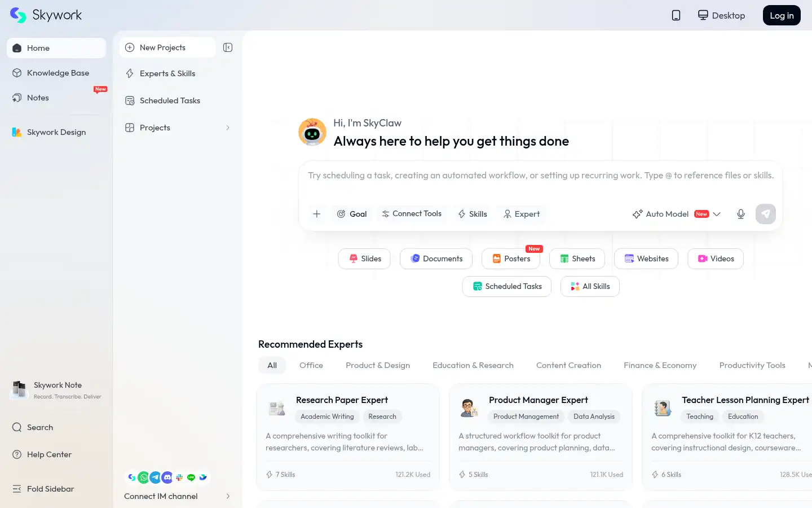Open Finance & Economy tab
Image resolution: width=812 pixels, height=508 pixels.
(660, 365)
